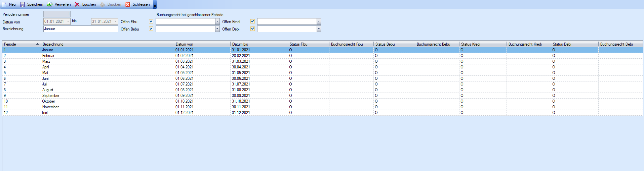Disable the Offen Kredi checkbox
The height and width of the screenshot is (171, 644).
coord(252,21)
